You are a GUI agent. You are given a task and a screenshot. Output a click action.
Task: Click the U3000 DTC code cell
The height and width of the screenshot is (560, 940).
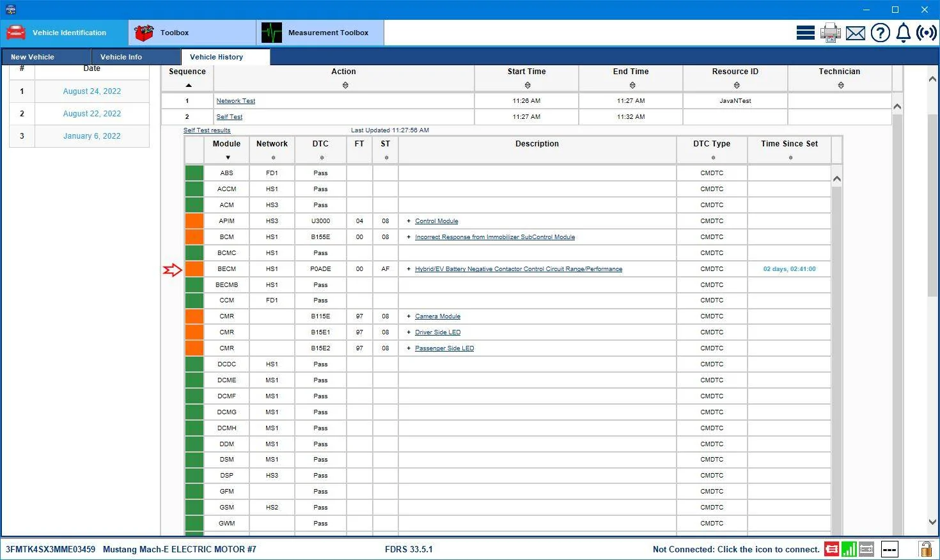click(x=321, y=221)
